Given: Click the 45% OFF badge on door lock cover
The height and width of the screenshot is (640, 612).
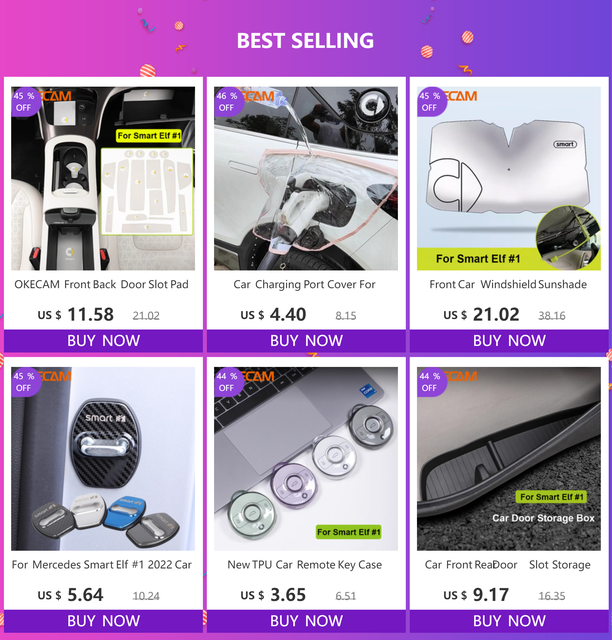Looking at the screenshot, I should coord(26,382).
